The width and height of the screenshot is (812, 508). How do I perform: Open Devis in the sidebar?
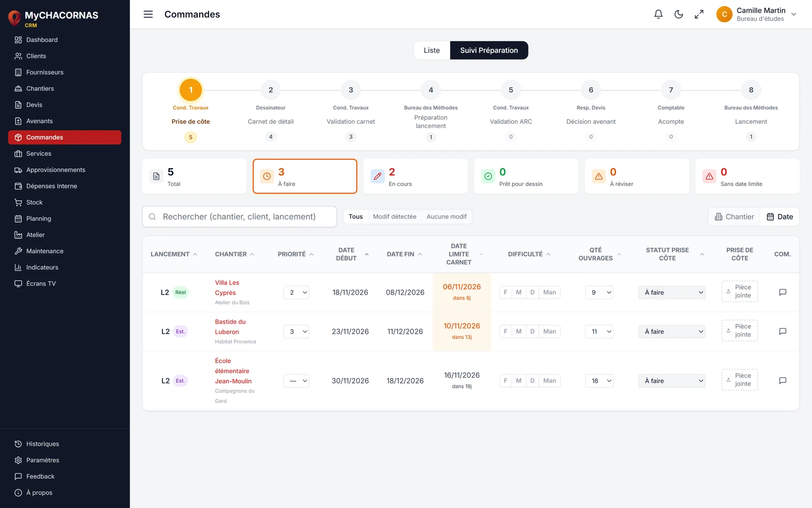(x=64, y=105)
